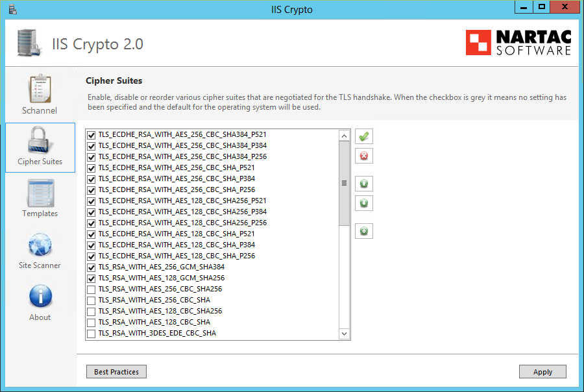Maximize the IIS Crypto window
The image size is (584, 392).
tap(542, 7)
